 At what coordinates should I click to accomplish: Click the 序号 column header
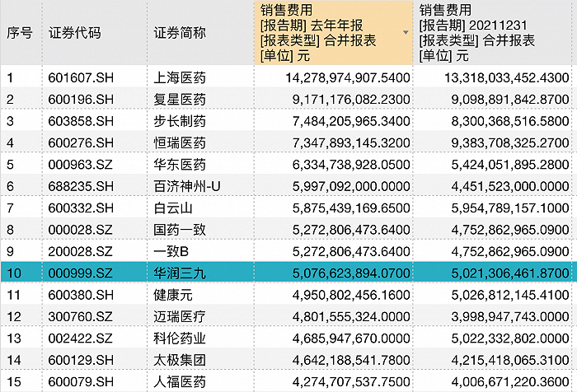20,33
